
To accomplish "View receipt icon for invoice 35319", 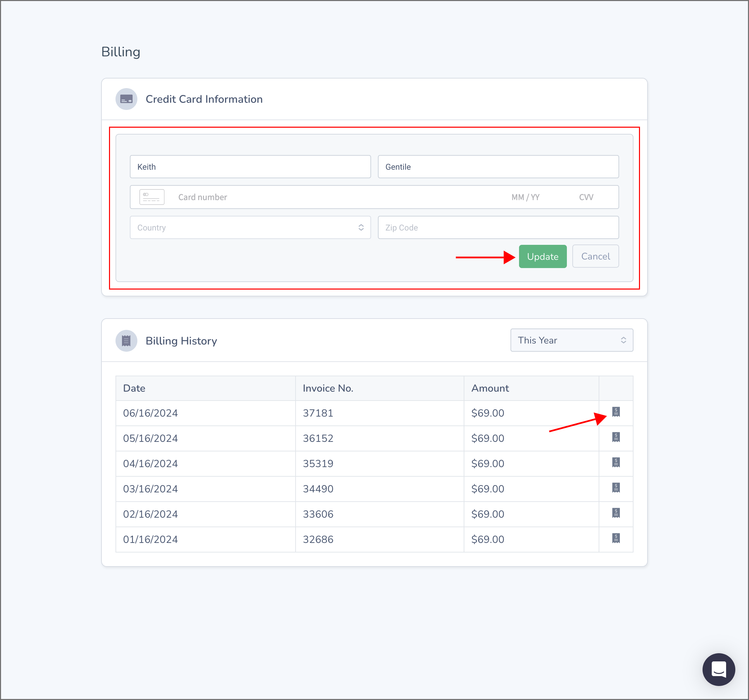I will point(616,462).
